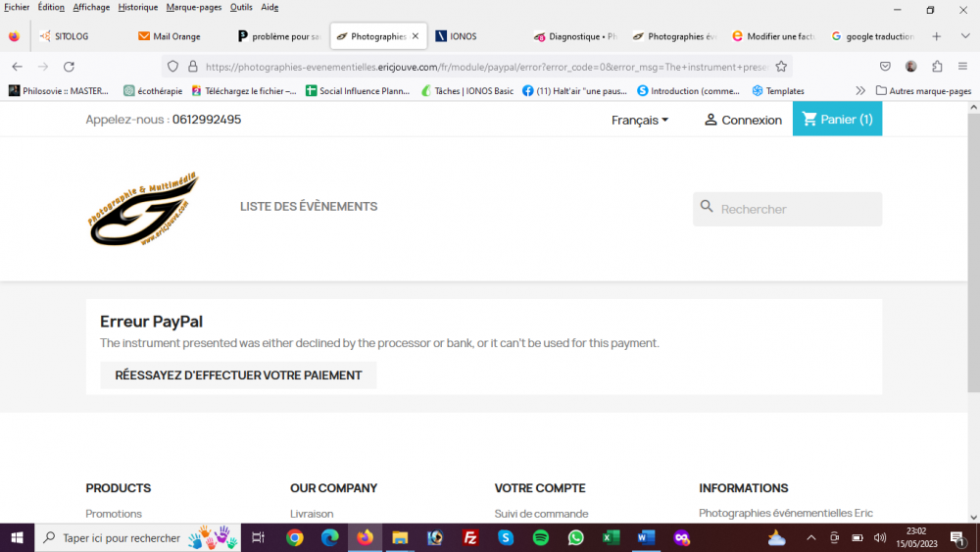Close the active Photographies tab
Screen dimensions: 980x552
pyautogui.click(x=415, y=36)
